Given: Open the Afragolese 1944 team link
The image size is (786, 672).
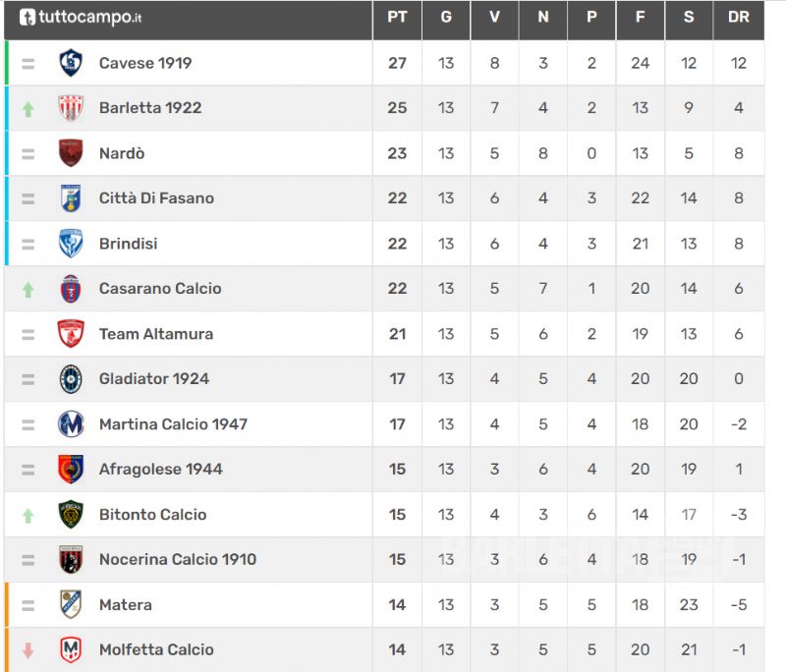Looking at the screenshot, I should [x=161, y=469].
